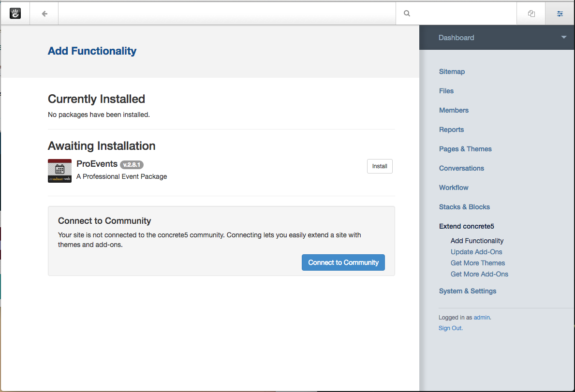
Task: Click the ProEvents calendar package icon
Action: click(59, 171)
